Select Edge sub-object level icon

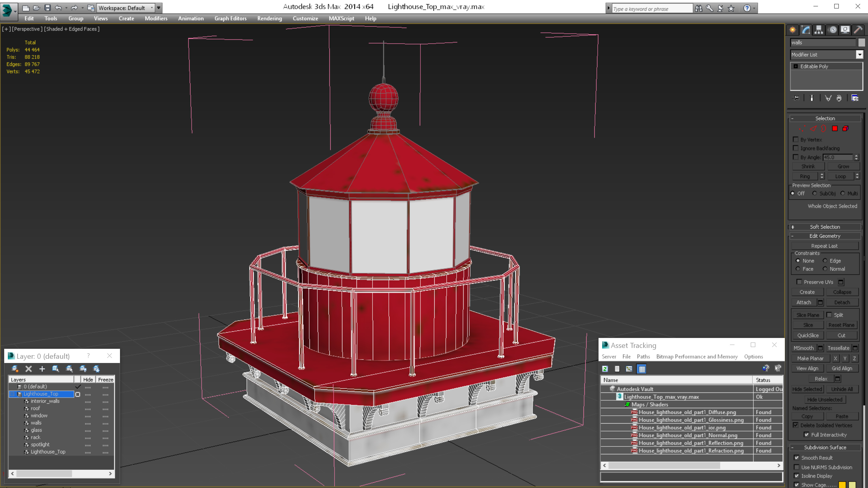click(813, 128)
